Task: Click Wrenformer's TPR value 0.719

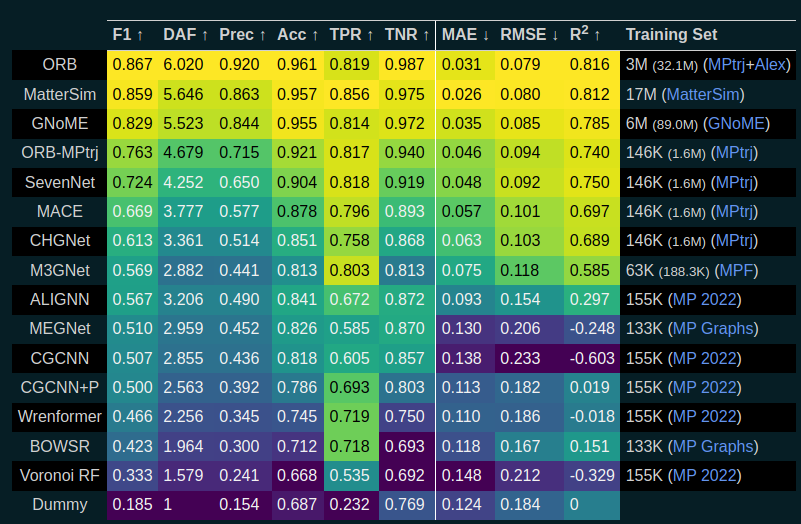Action: coord(349,416)
